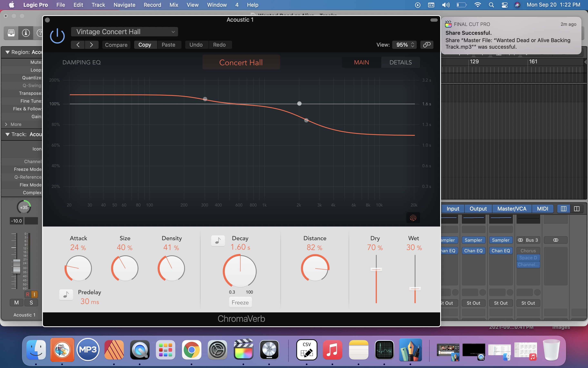Click the Density knob
Viewport: 588px width, 368px height.
tap(171, 268)
